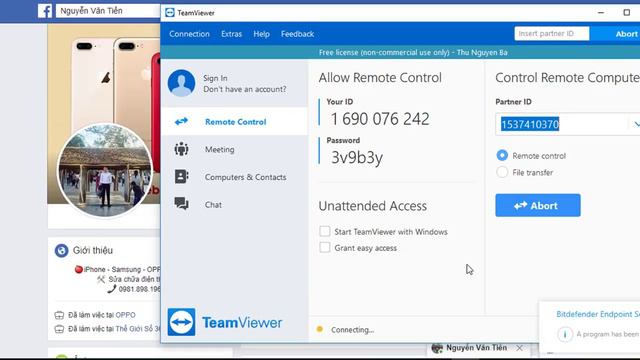The width and height of the screenshot is (640, 360).
Task: Select the Remote control radio button
Action: 502,156
